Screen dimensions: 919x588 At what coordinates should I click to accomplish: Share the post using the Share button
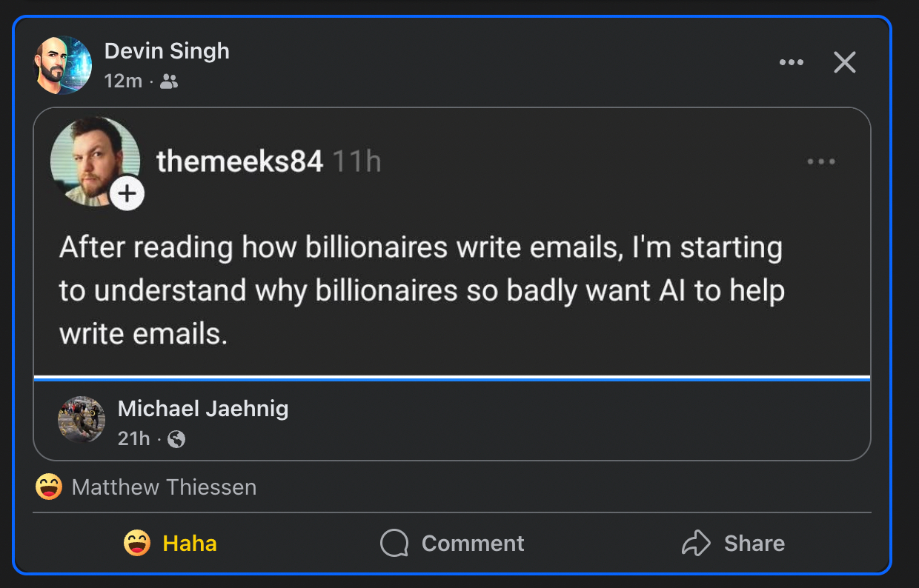click(x=733, y=544)
